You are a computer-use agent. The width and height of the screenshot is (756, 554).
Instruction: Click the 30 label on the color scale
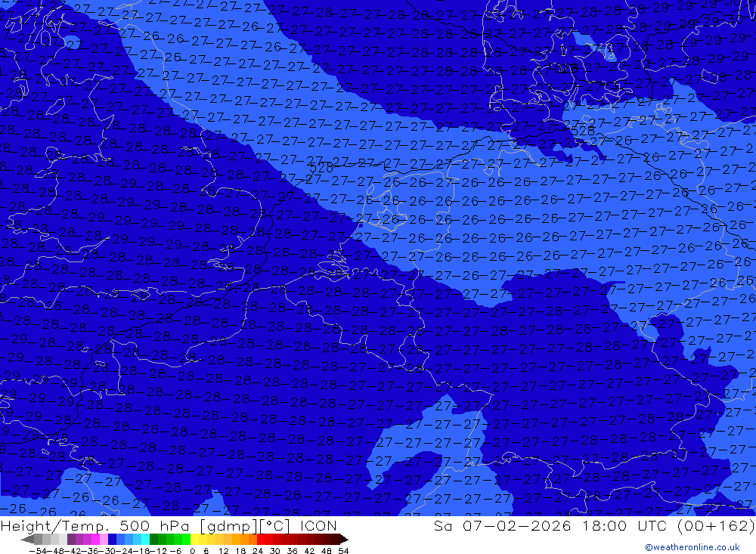click(275, 551)
